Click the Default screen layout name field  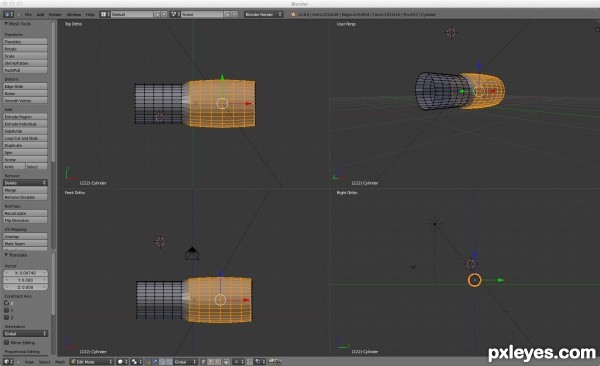(132, 14)
